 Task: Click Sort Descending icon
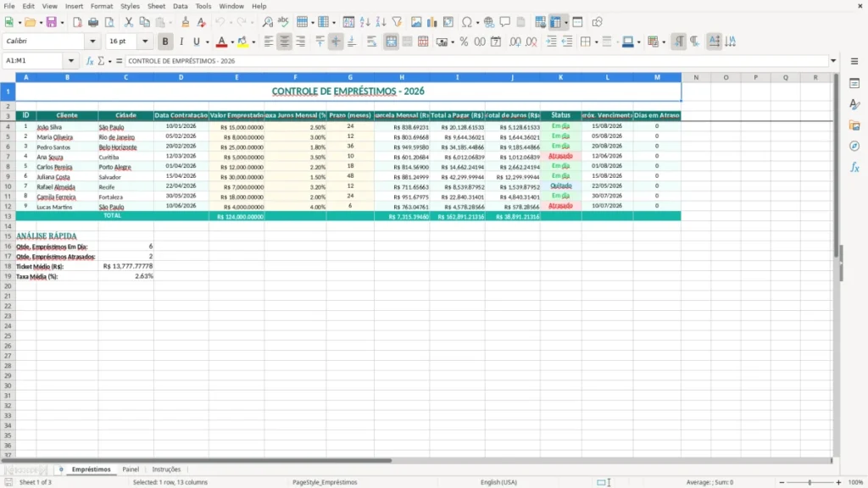pos(381,22)
